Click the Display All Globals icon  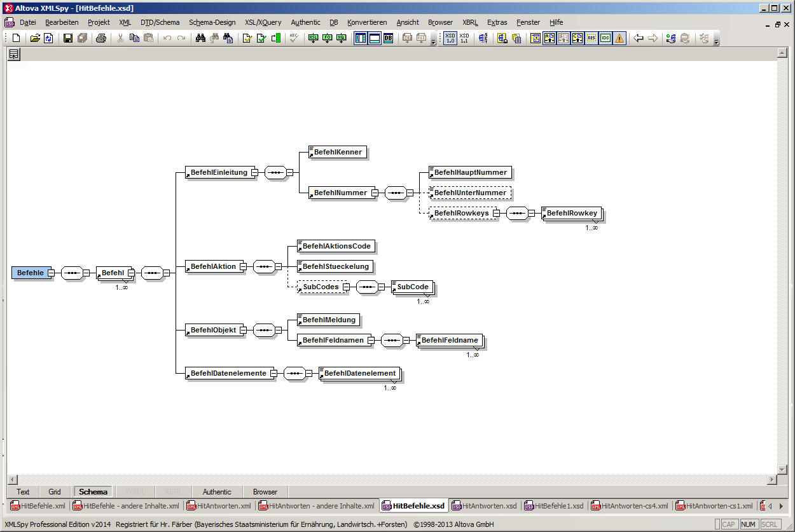(x=535, y=38)
